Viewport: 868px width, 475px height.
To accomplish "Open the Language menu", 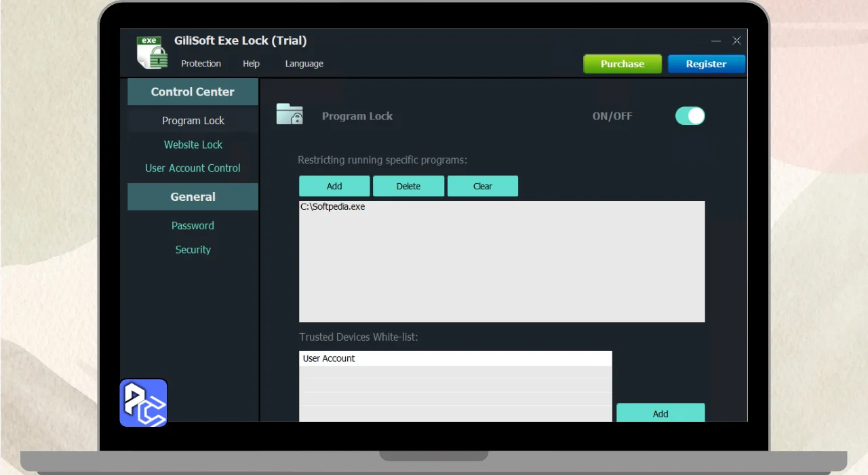I will tap(304, 64).
